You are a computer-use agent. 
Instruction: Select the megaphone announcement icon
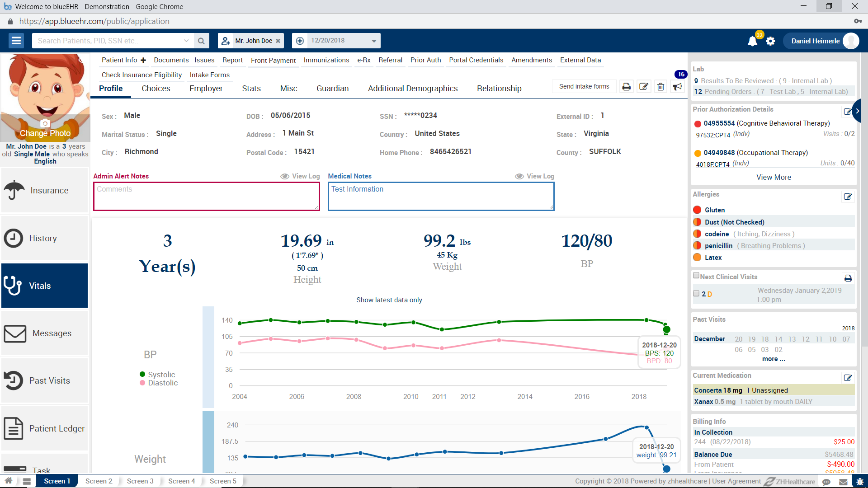[677, 86]
